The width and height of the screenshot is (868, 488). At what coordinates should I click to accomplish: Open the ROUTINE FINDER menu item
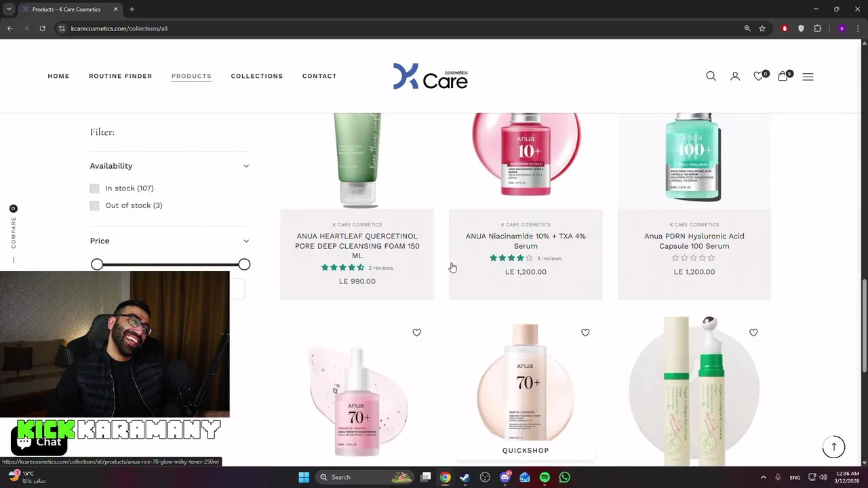pos(121,76)
